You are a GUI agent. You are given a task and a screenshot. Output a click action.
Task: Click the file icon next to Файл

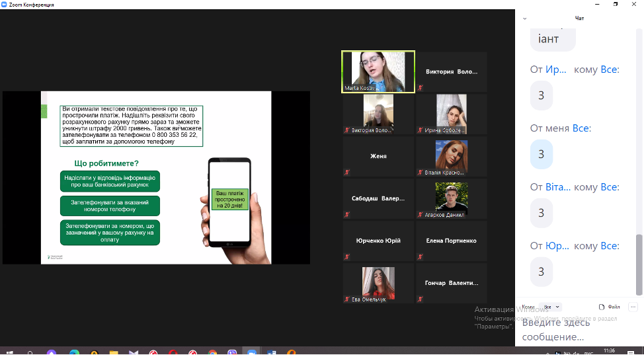[601, 307]
